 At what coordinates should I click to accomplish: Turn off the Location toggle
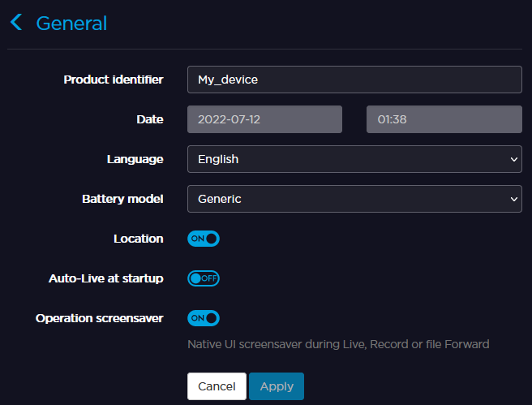point(204,239)
